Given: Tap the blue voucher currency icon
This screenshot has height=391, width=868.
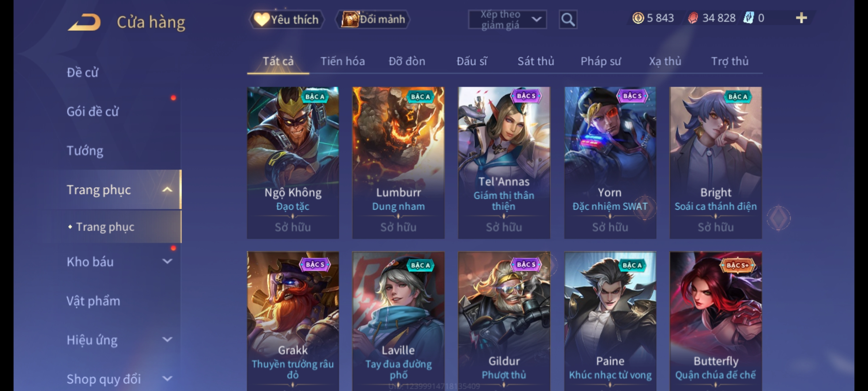Looking at the screenshot, I should click(748, 18).
